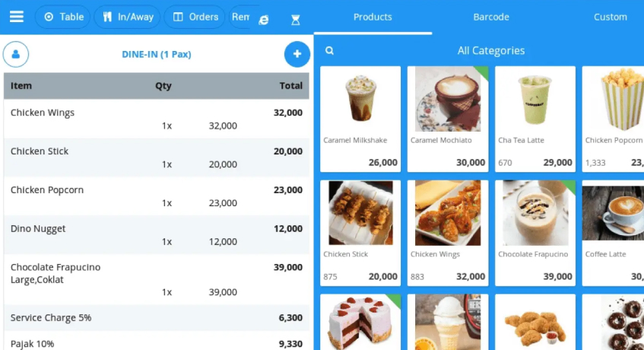Select the In/Away dining option
The height and width of the screenshot is (350, 644).
[127, 17]
